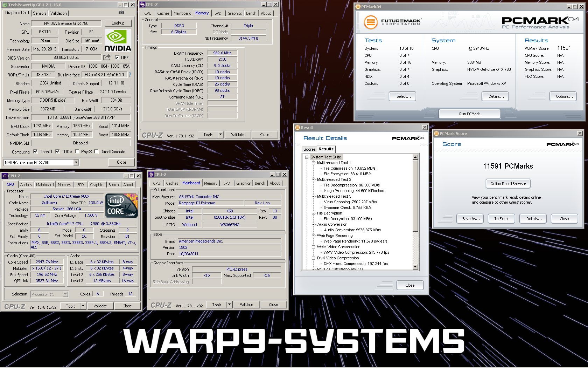Click the Result window title bar icon
Viewport: 588px width, 368px height.
tap(297, 128)
